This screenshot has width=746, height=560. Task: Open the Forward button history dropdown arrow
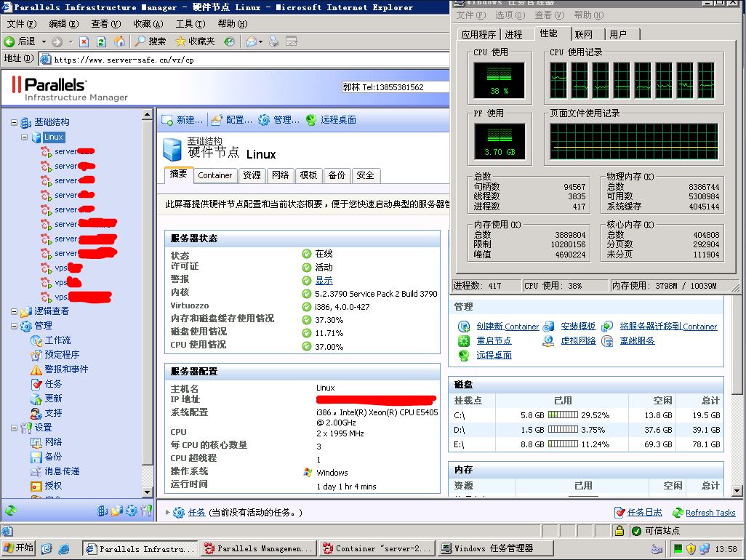[x=71, y=42]
